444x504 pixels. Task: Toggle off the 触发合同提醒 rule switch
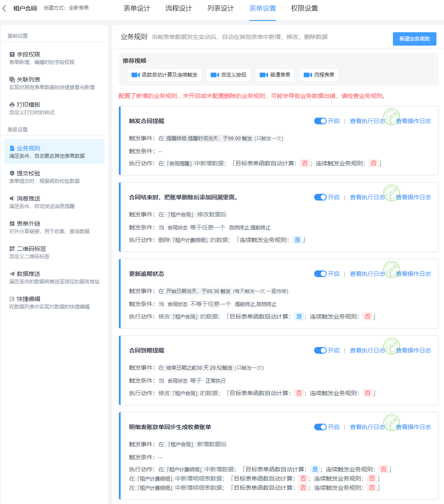(320, 121)
